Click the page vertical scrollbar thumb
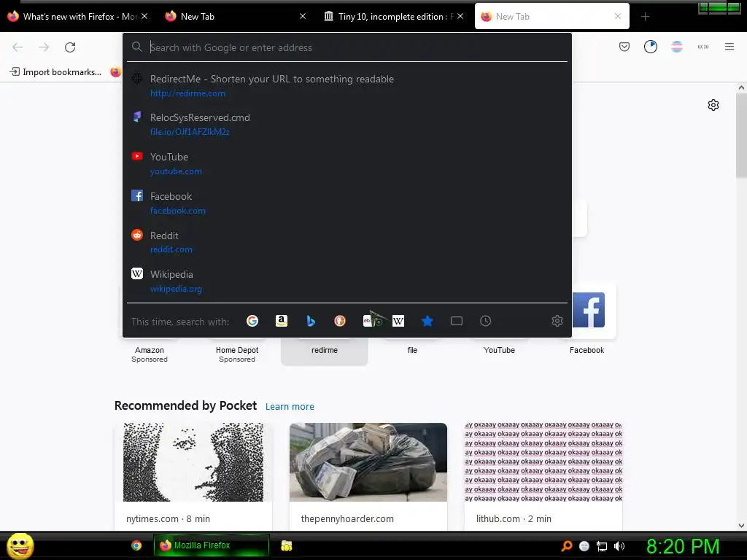 (741, 136)
